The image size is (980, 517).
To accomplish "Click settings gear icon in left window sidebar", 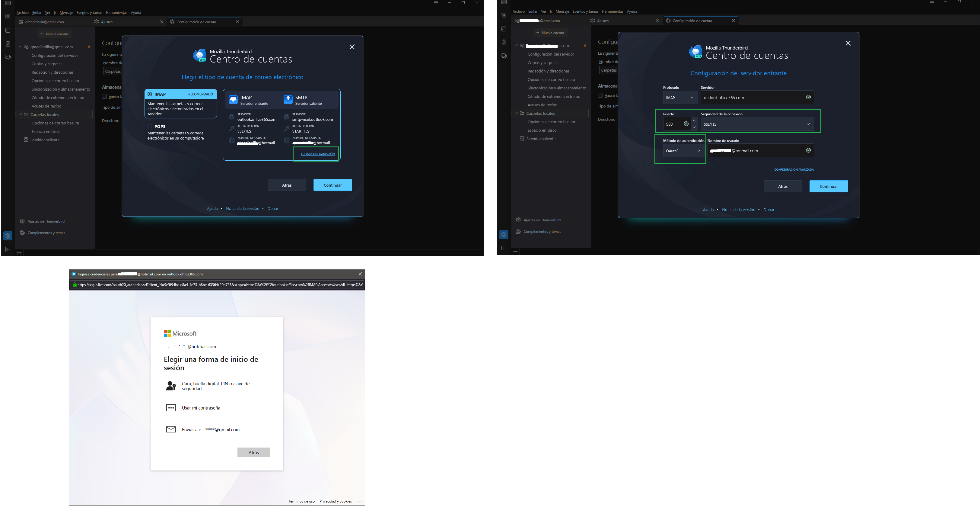I will click(x=8, y=236).
